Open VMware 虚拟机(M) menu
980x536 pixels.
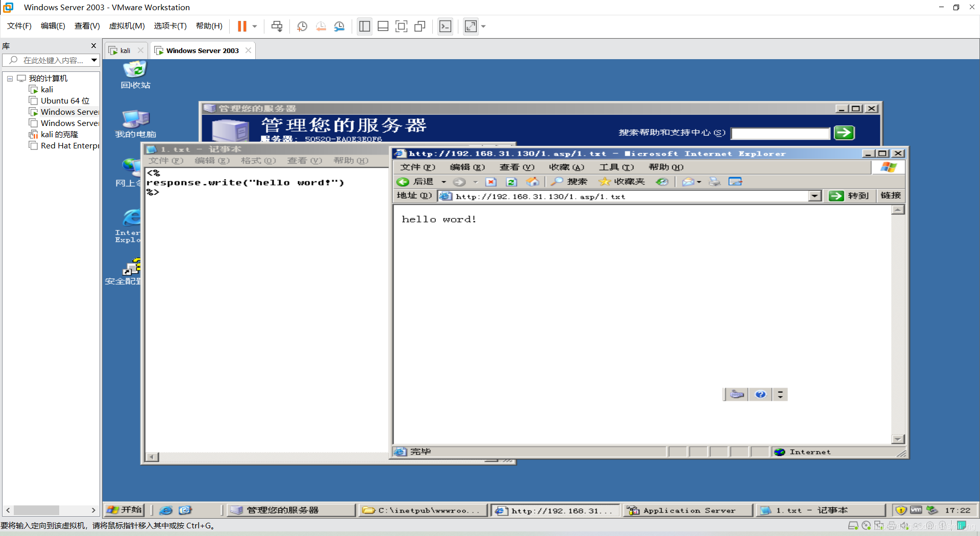[127, 26]
